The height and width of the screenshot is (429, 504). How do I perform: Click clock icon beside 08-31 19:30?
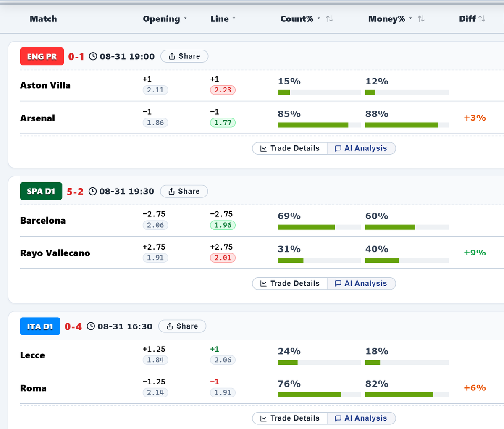pyautogui.click(x=93, y=191)
